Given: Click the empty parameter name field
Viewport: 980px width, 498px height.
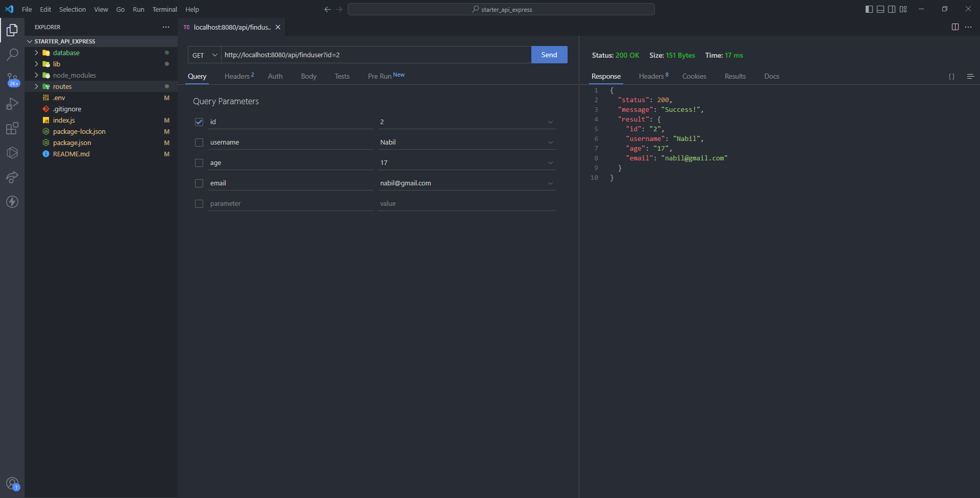Looking at the screenshot, I should (x=290, y=203).
